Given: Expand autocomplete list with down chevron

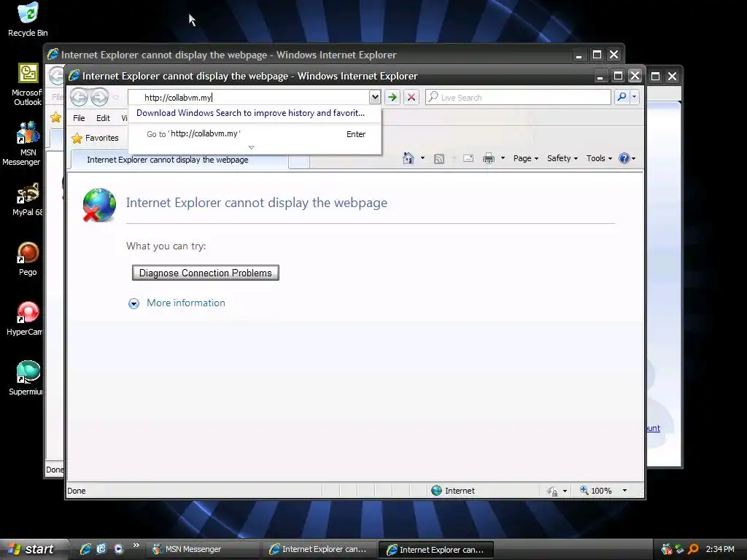Looking at the screenshot, I should click(251, 147).
